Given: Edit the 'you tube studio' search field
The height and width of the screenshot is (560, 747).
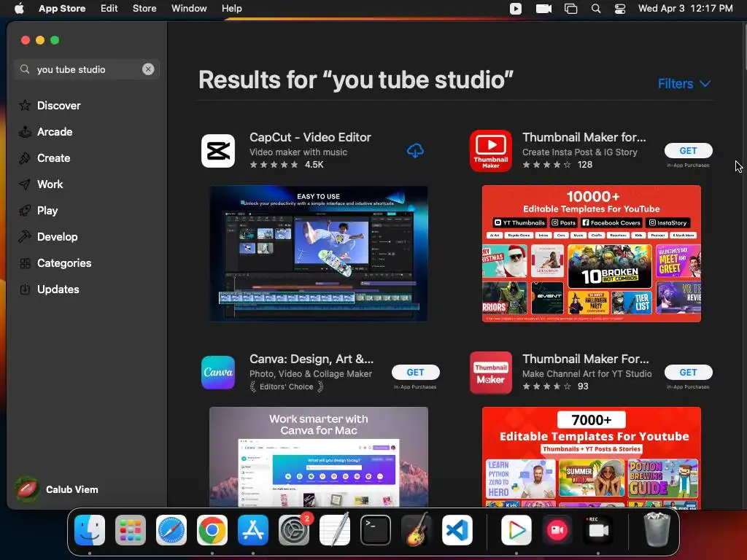Looking at the screenshot, I should (x=87, y=69).
